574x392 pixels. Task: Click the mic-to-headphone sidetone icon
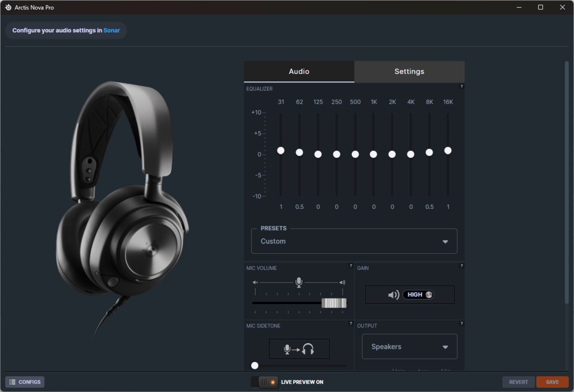pos(299,349)
